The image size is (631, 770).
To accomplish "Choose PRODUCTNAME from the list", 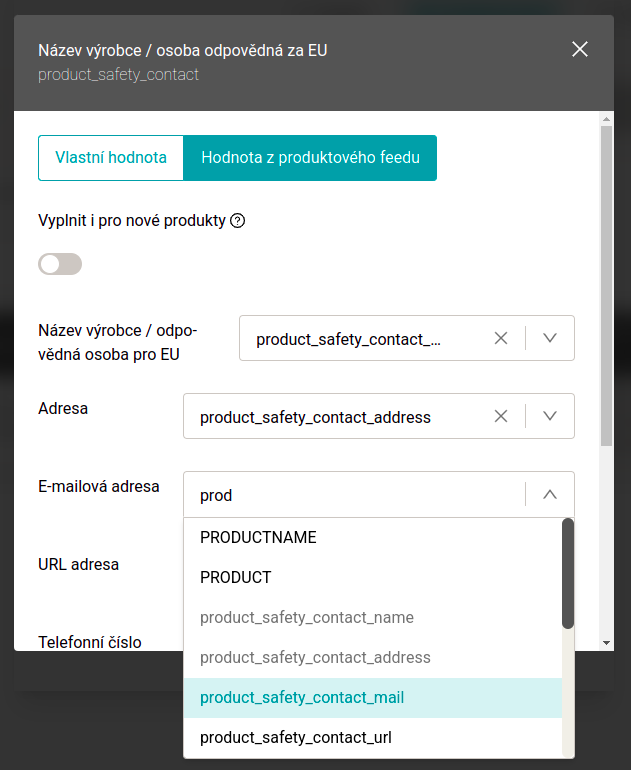I will pyautogui.click(x=258, y=537).
